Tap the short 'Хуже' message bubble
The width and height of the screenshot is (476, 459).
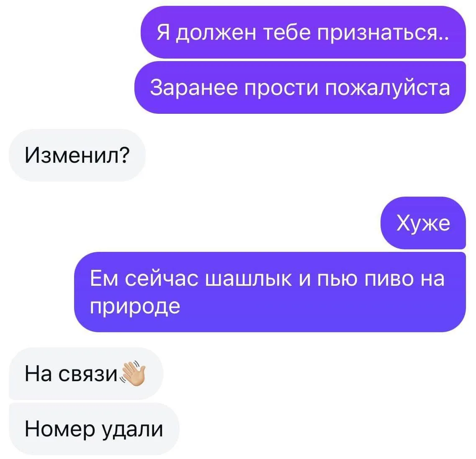pos(423,223)
